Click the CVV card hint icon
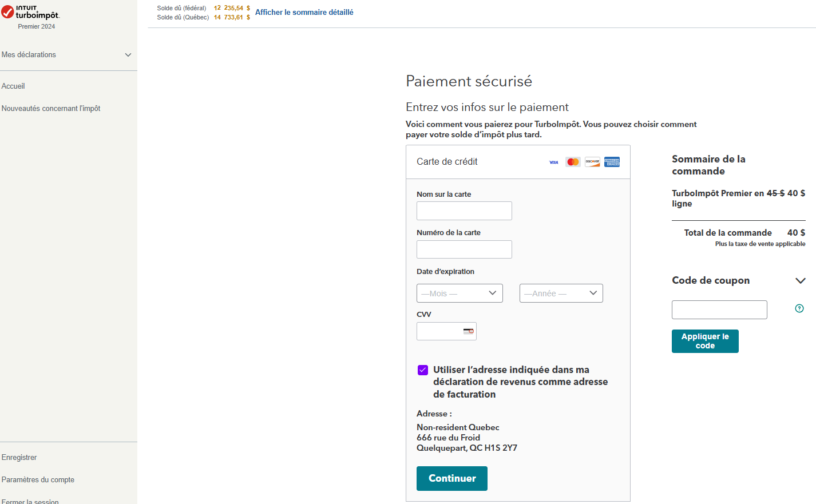 tap(469, 331)
